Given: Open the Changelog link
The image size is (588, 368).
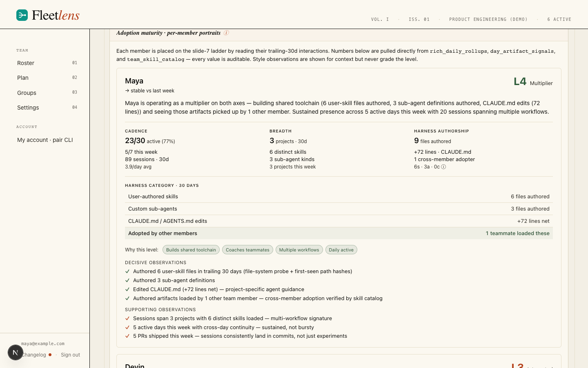Looking at the screenshot, I should click(34, 355).
